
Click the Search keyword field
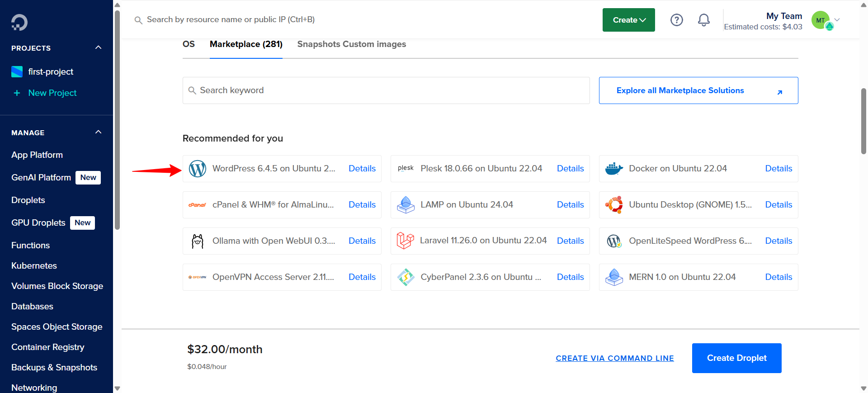click(386, 90)
